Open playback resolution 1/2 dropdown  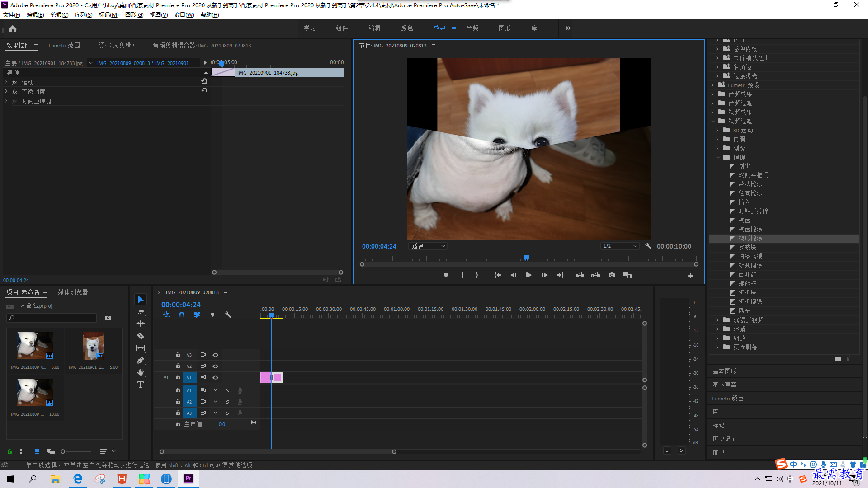click(x=620, y=246)
